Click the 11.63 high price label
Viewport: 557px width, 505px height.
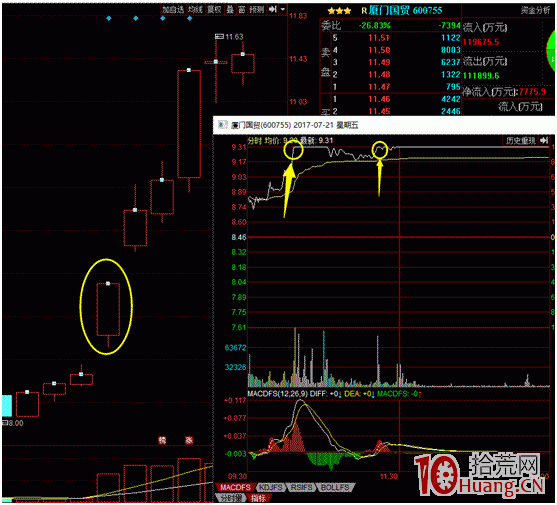234,37
